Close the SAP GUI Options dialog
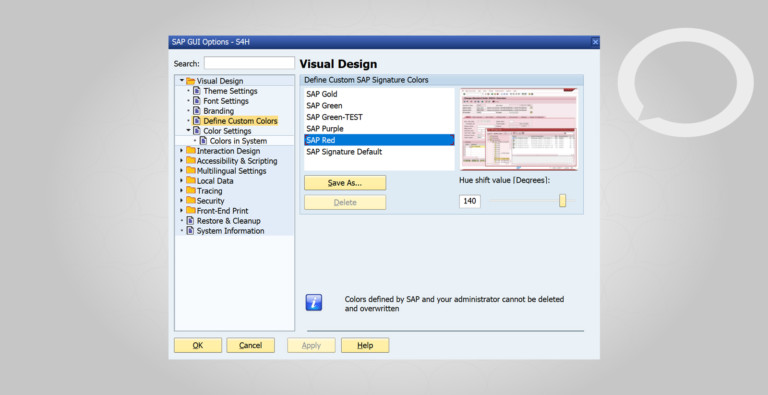Screen dimensions: 768x395 pos(595,42)
